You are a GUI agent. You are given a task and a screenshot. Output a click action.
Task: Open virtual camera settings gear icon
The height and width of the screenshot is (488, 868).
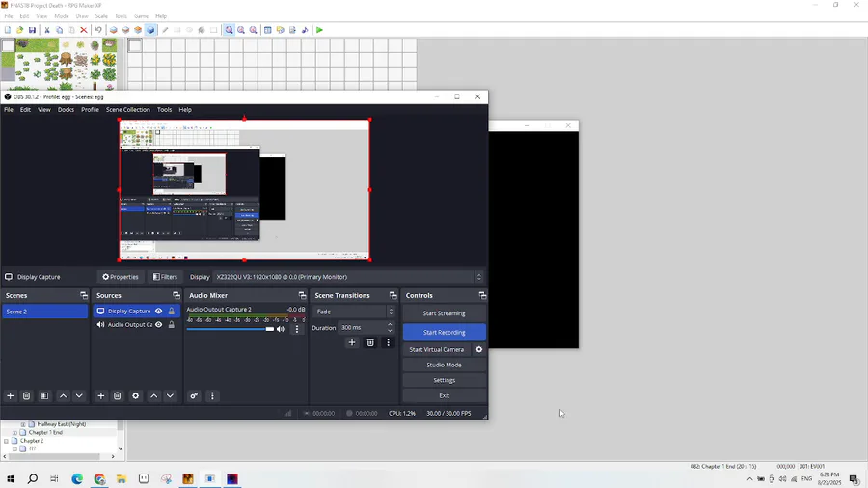click(x=479, y=349)
